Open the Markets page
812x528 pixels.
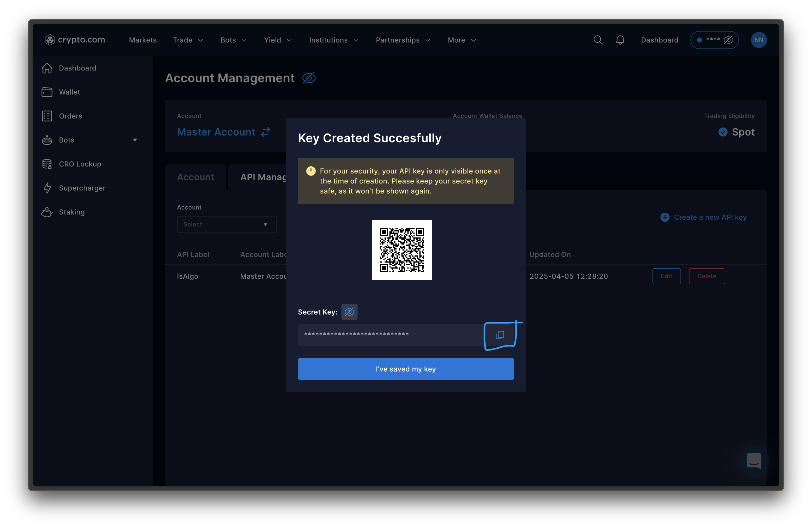(x=142, y=40)
